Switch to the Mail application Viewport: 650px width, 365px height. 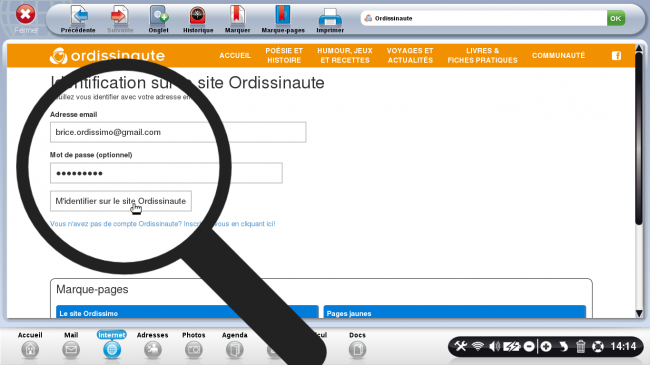point(71,345)
